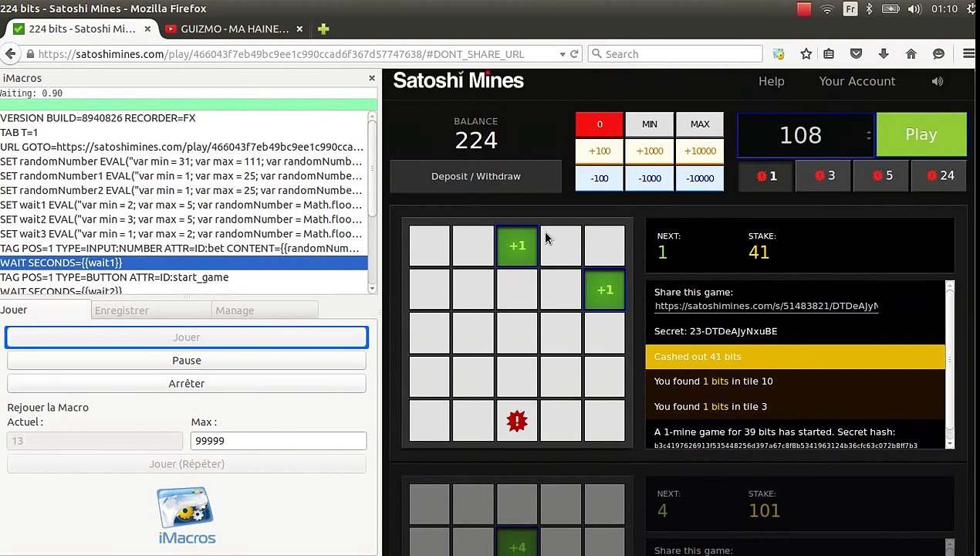Image resolution: width=980 pixels, height=556 pixels.
Task: Open a new tab with the plus icon
Action: 323,29
